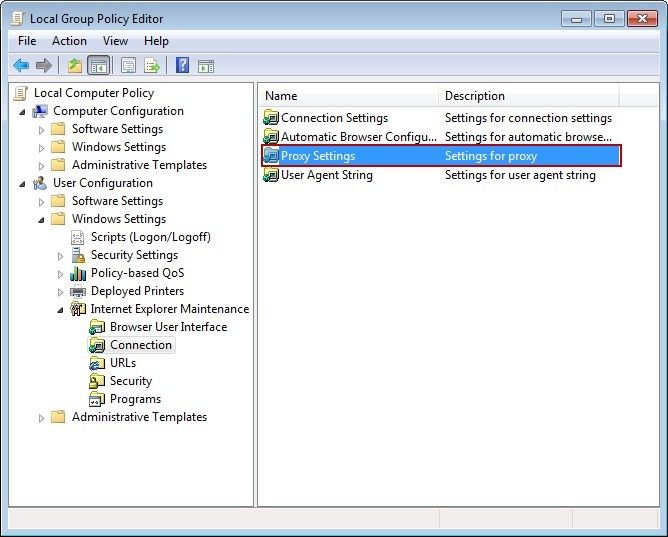Click the Security Settings lock icon
Viewport: 668px width, 537px height.
pos(78,255)
